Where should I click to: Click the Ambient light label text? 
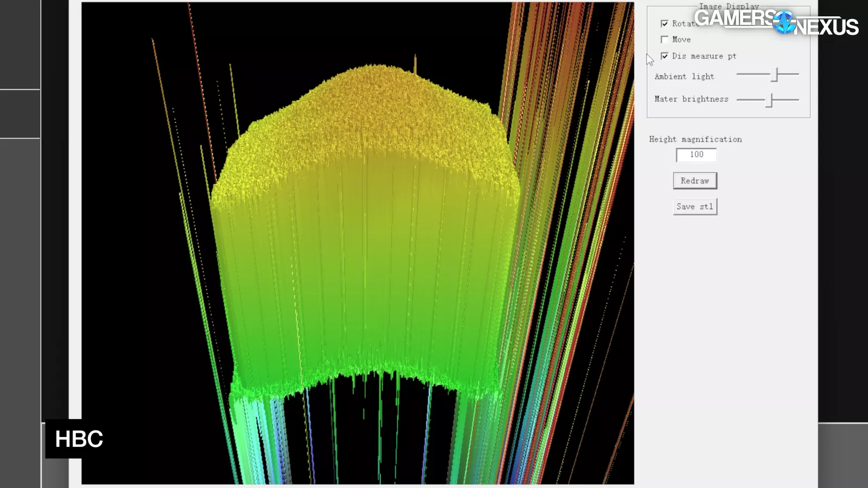pos(684,76)
